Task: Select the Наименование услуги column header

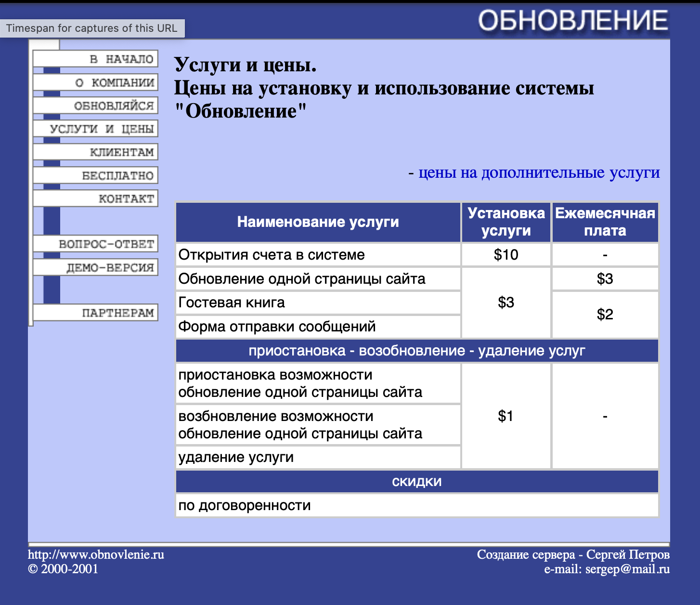Action: coord(318,222)
